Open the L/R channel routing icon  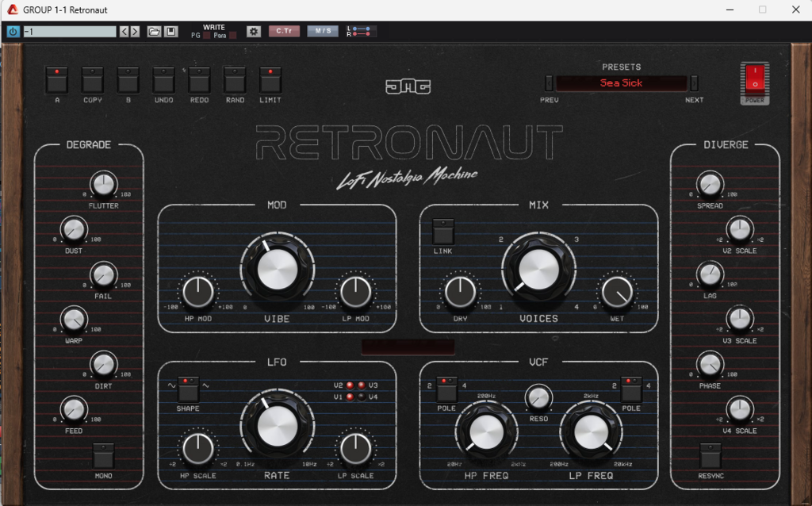click(361, 32)
